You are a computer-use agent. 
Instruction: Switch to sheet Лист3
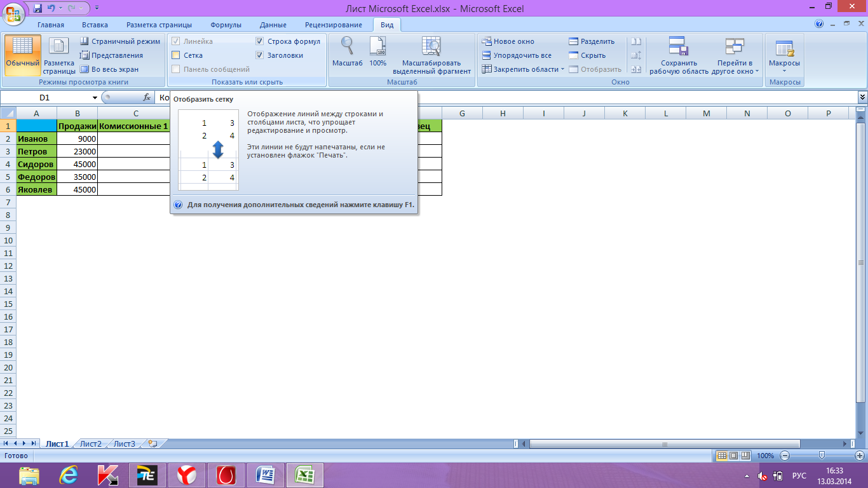pos(125,444)
